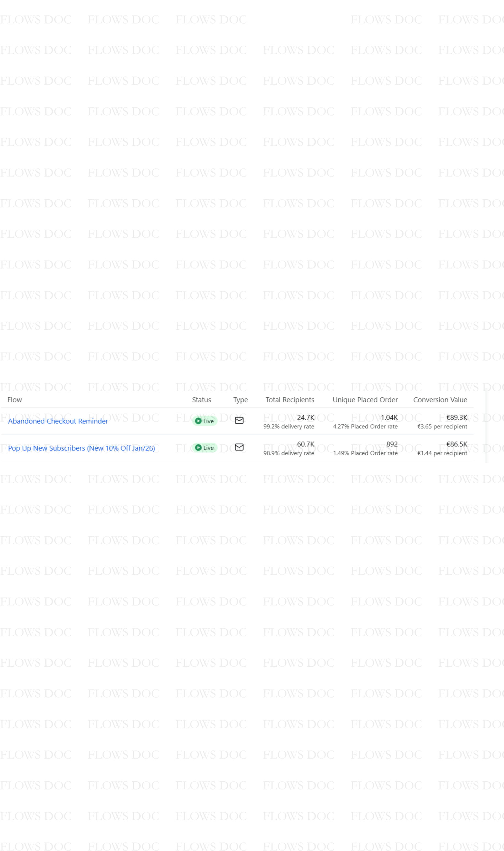
Task: Select the 892 unique placed order value
Action: coord(392,444)
